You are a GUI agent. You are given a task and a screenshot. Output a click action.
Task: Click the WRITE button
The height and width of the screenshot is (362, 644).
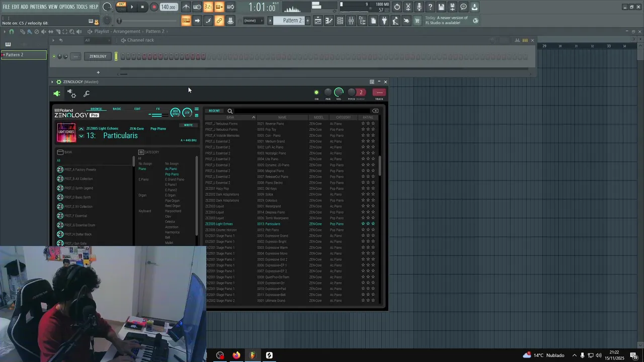(x=188, y=125)
